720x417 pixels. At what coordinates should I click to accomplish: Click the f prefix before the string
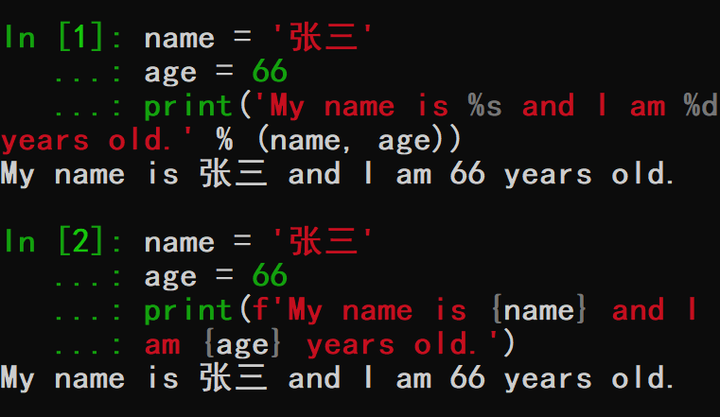260,309
